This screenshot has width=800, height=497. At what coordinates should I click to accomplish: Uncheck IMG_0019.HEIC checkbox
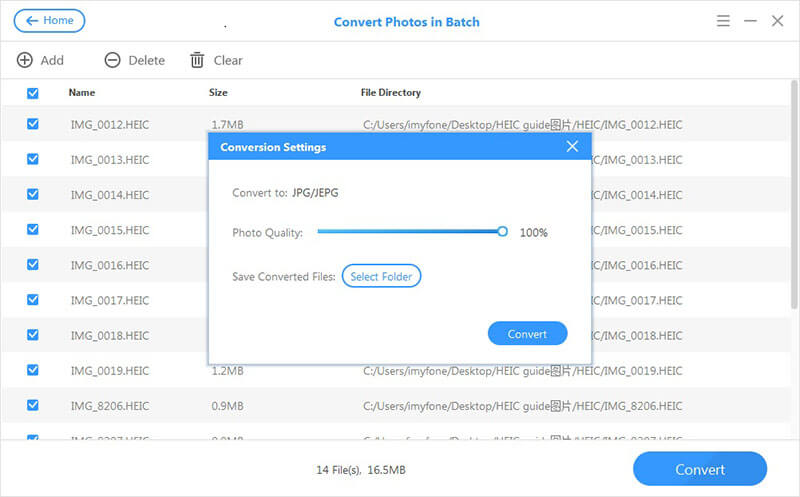point(33,370)
